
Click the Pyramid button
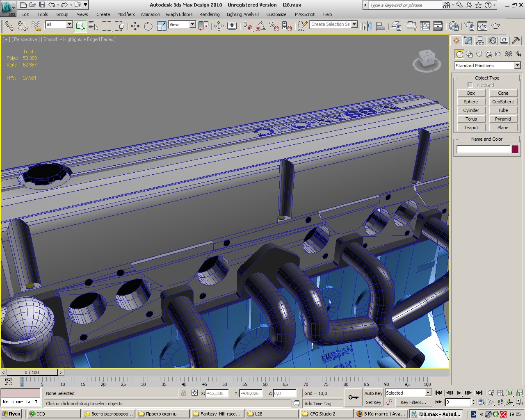click(x=503, y=119)
